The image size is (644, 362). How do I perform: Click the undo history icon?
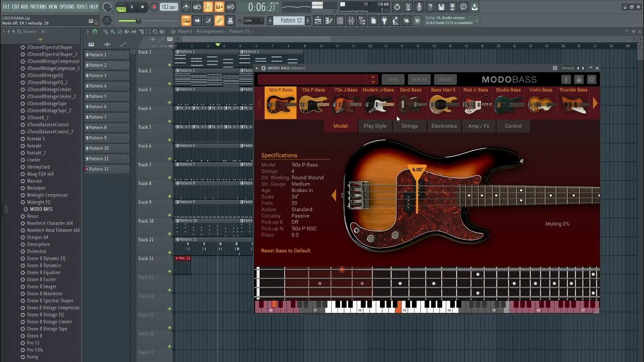pos(397,7)
